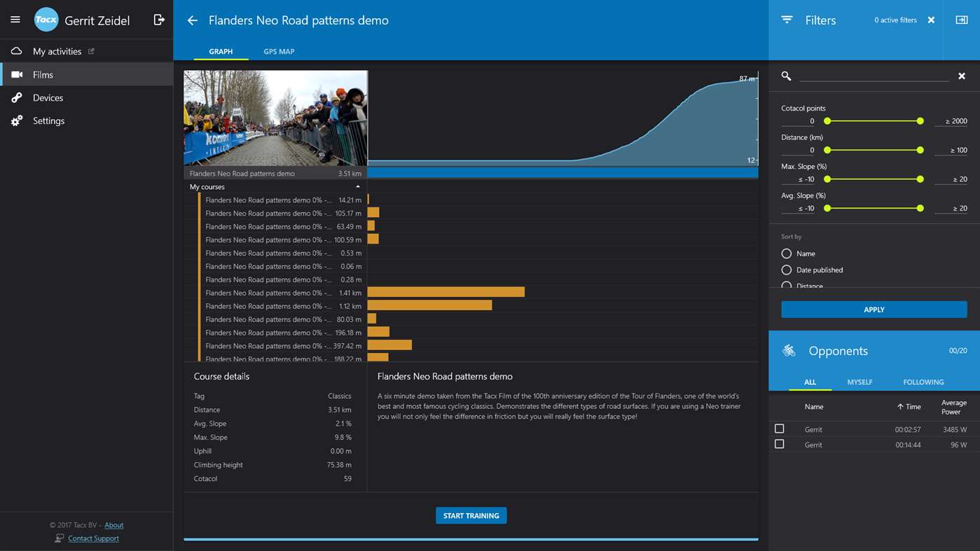Screen dimensions: 980x551
Task: Check opponent Gerrit with time 00:02:57
Action: tap(779, 428)
